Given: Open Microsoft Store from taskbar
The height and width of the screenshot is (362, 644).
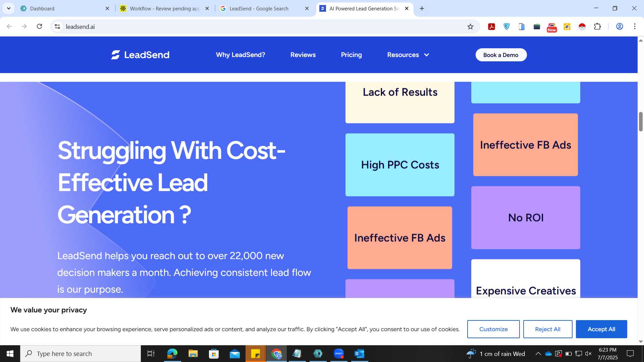Looking at the screenshot, I should (214, 354).
